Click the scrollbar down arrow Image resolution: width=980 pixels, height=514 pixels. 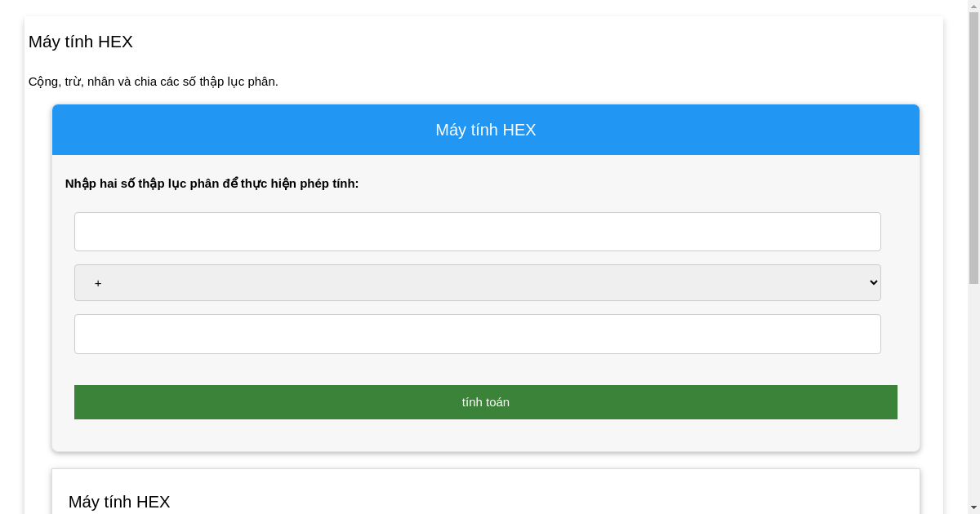pos(973,507)
